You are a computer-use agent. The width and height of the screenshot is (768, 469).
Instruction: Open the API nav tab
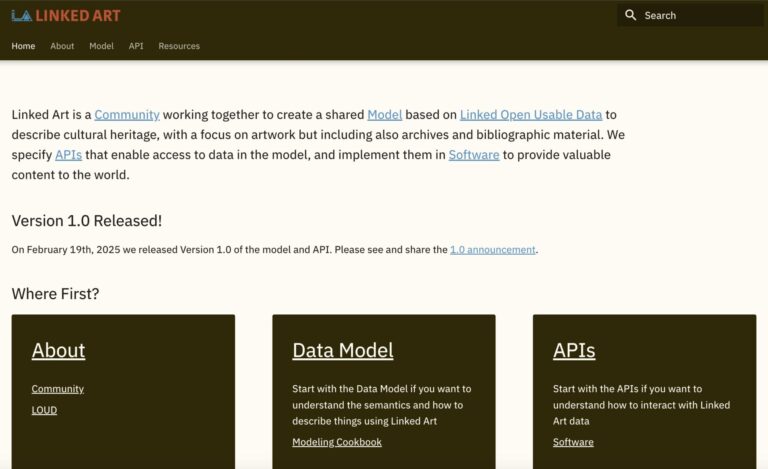136,46
